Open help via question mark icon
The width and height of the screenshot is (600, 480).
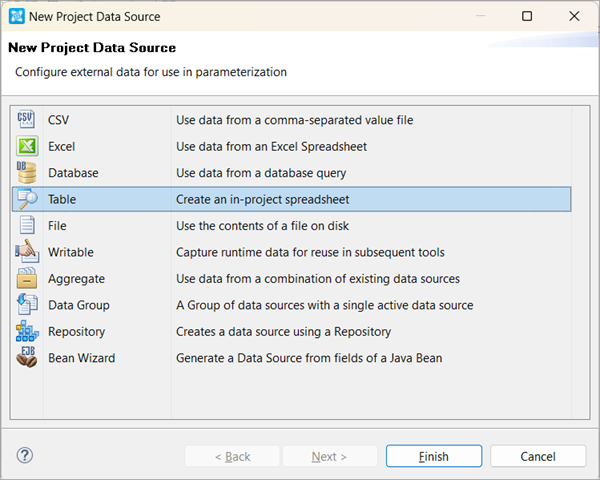[x=24, y=456]
